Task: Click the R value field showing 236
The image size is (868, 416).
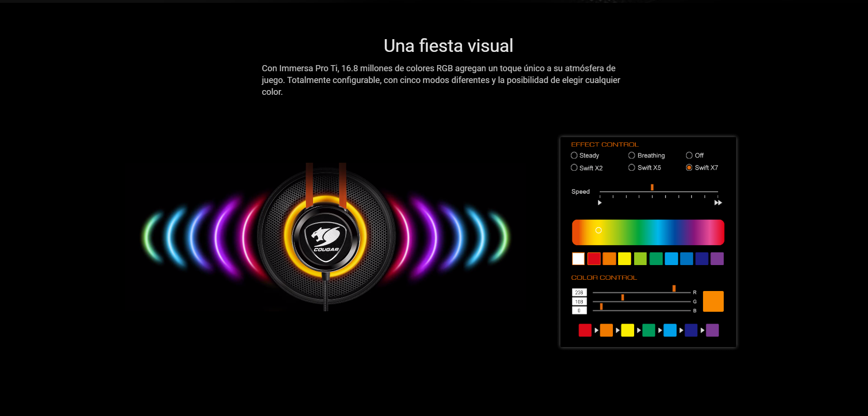Action: click(x=579, y=292)
